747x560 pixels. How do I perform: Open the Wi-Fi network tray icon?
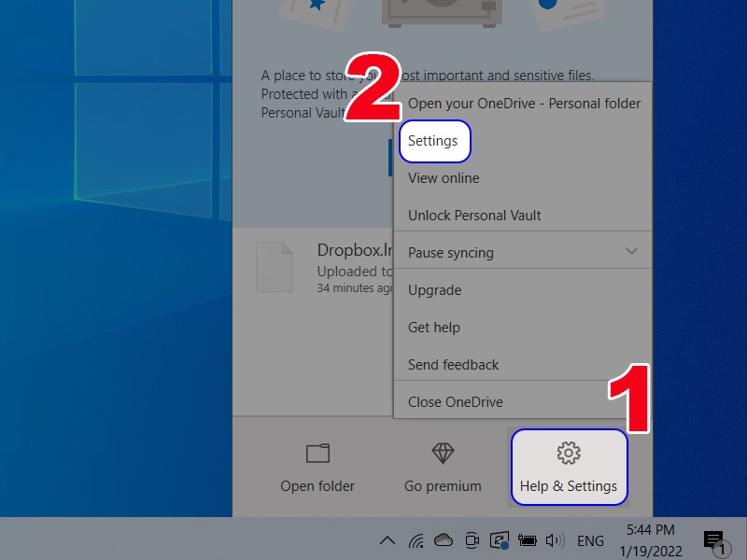click(416, 540)
